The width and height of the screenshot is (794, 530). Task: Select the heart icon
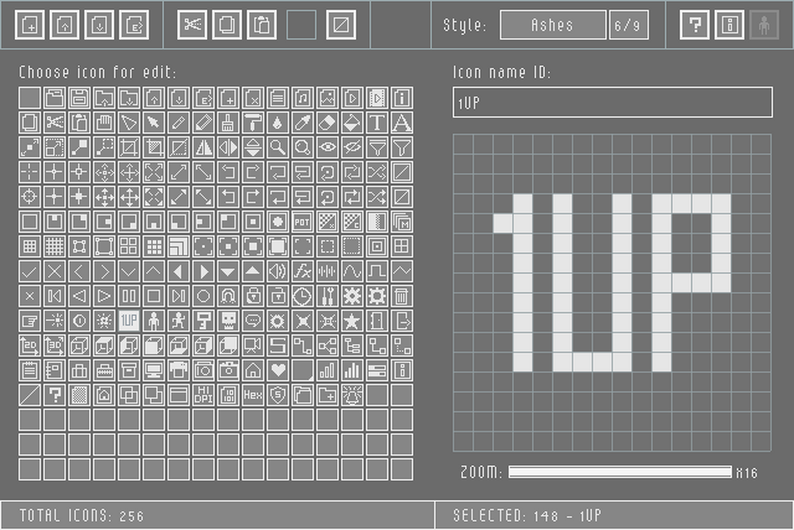pos(277,371)
